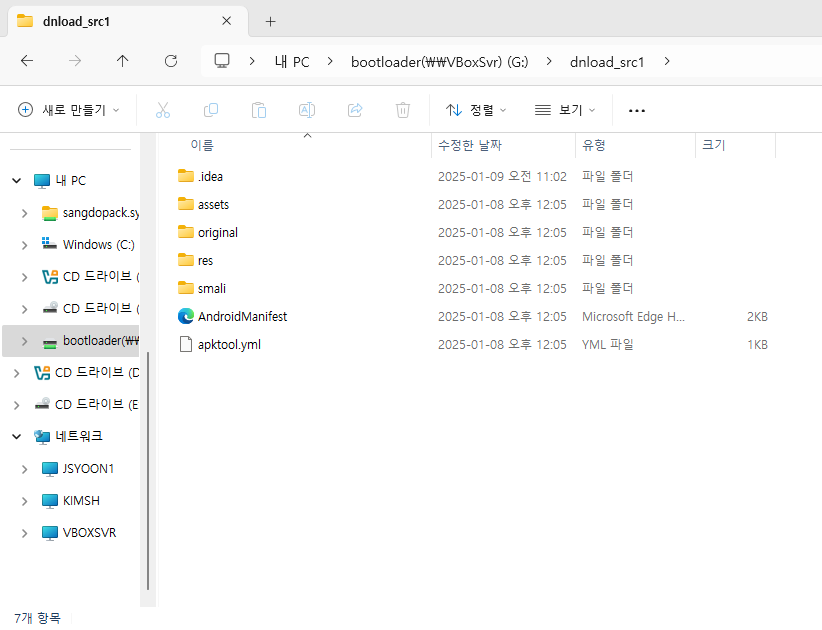Click the Share icon in toolbar

(x=355, y=110)
